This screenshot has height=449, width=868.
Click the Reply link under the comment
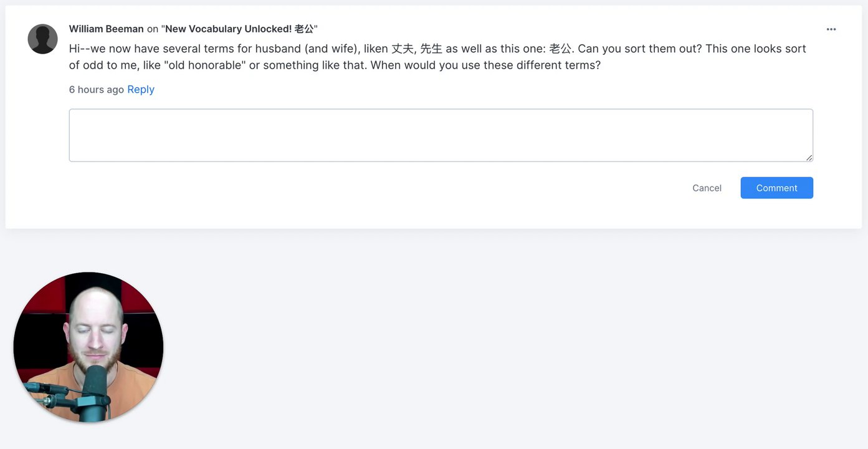tap(141, 90)
